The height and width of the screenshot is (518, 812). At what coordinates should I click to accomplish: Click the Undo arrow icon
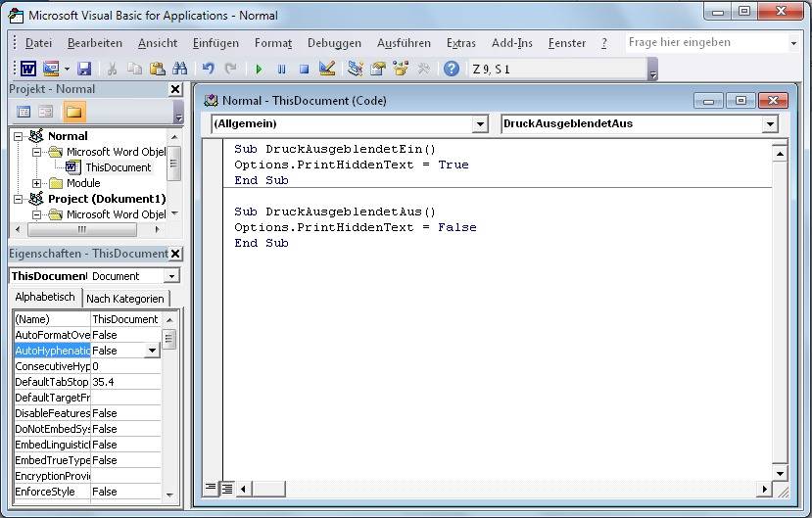pos(209,69)
